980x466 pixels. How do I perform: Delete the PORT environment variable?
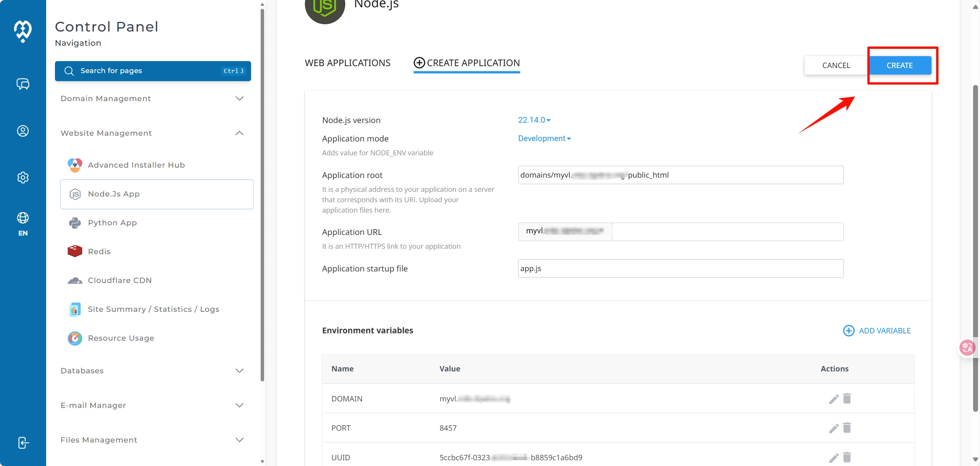(x=847, y=428)
